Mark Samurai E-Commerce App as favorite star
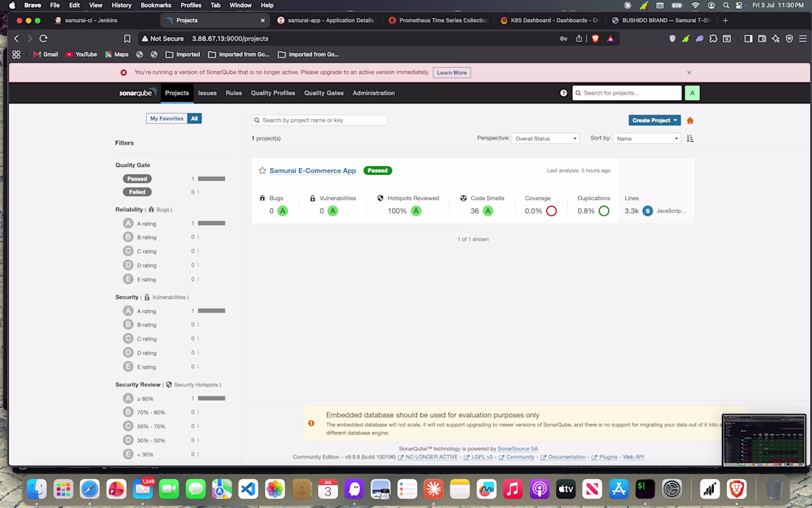The height and width of the screenshot is (508, 812). (262, 171)
